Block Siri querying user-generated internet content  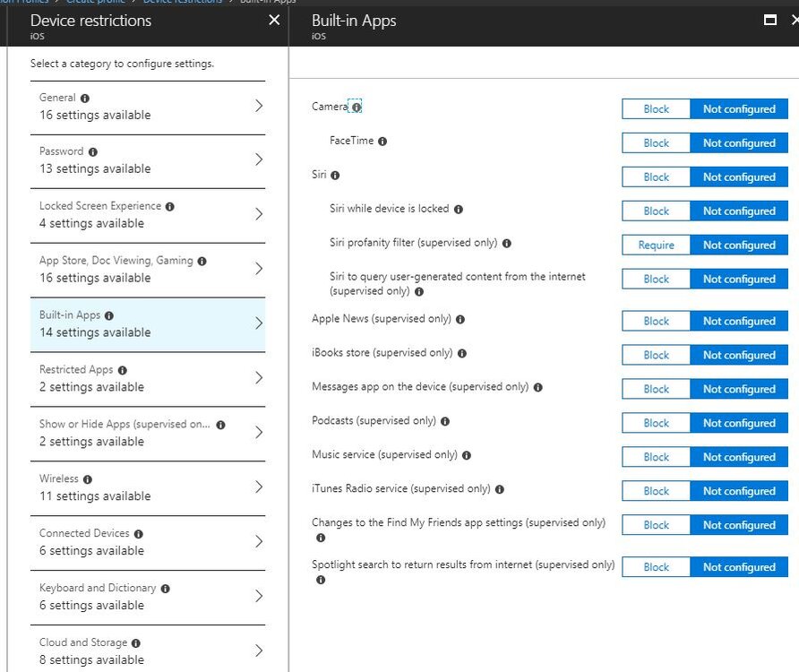(656, 279)
